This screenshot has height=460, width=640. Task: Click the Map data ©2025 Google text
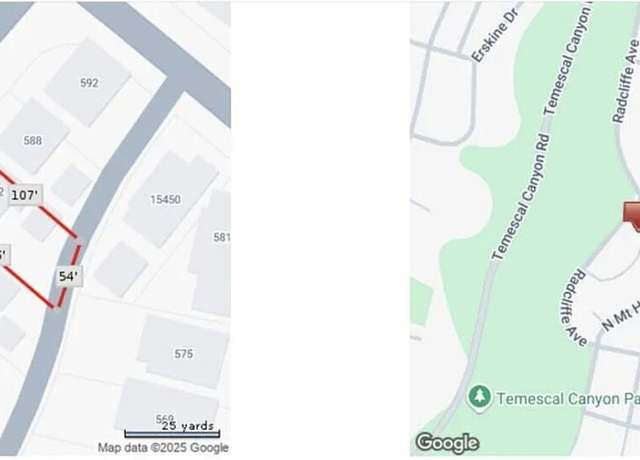(163, 447)
